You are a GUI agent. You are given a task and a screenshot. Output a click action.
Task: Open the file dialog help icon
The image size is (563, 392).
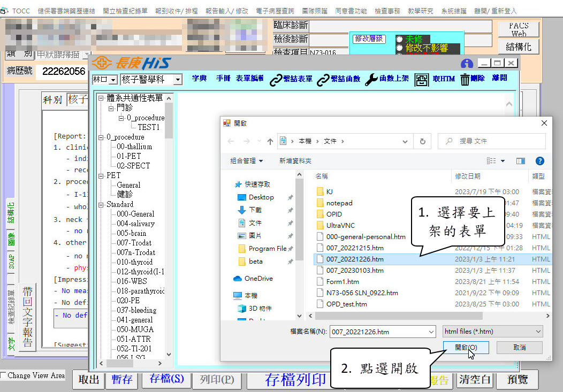tap(539, 161)
